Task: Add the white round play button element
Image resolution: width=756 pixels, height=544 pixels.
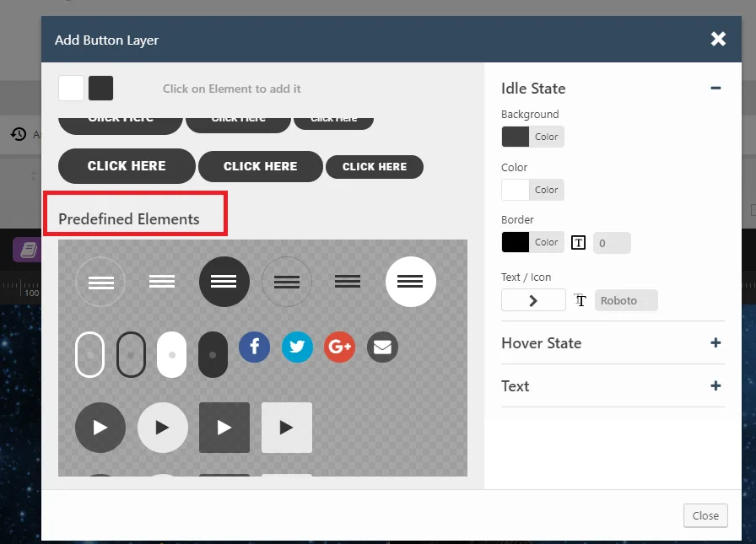Action: [163, 428]
